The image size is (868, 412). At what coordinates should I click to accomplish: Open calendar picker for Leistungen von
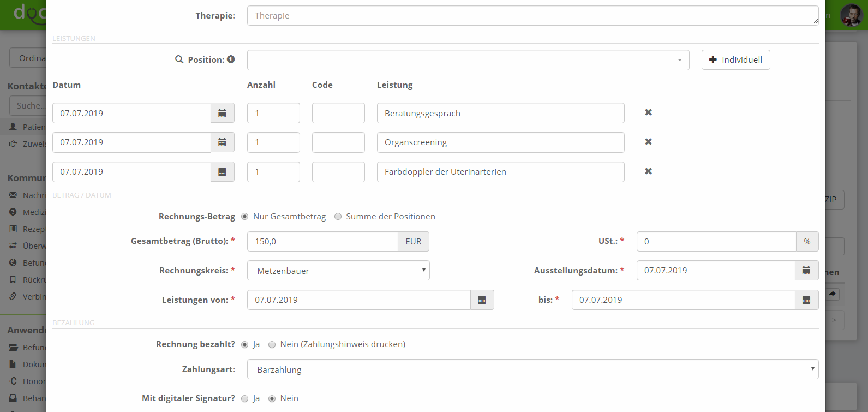point(482,300)
